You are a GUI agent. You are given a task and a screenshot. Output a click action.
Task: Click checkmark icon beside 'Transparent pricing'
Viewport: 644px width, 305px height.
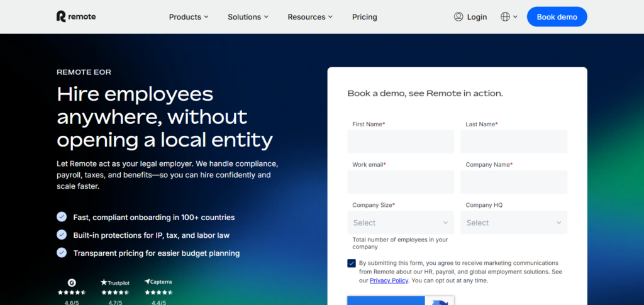point(62,252)
